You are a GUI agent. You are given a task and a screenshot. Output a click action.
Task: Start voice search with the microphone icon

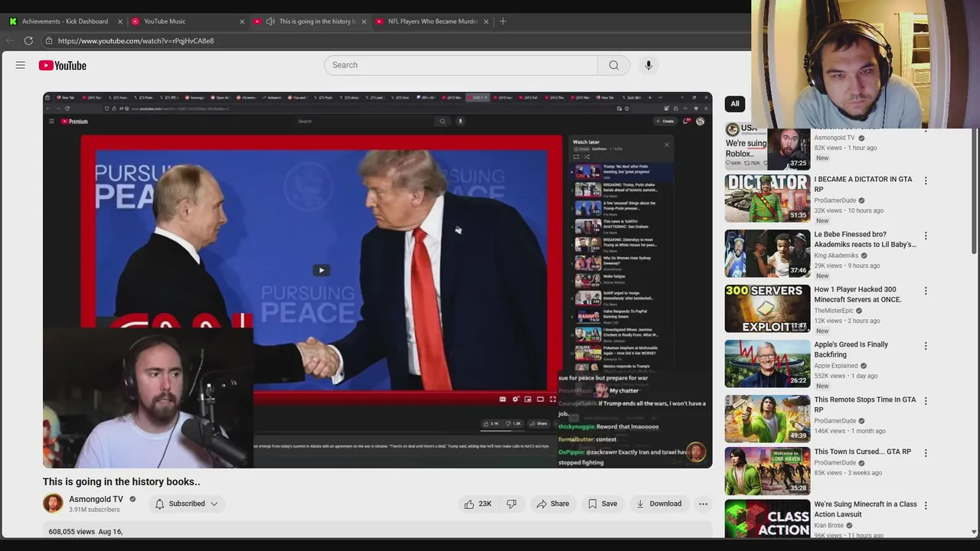click(x=648, y=65)
